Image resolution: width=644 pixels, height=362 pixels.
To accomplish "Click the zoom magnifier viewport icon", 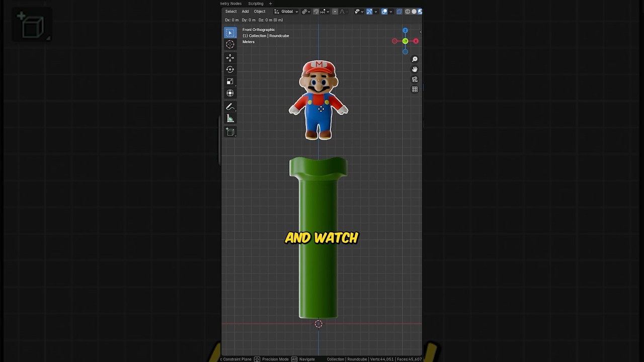I will click(415, 59).
